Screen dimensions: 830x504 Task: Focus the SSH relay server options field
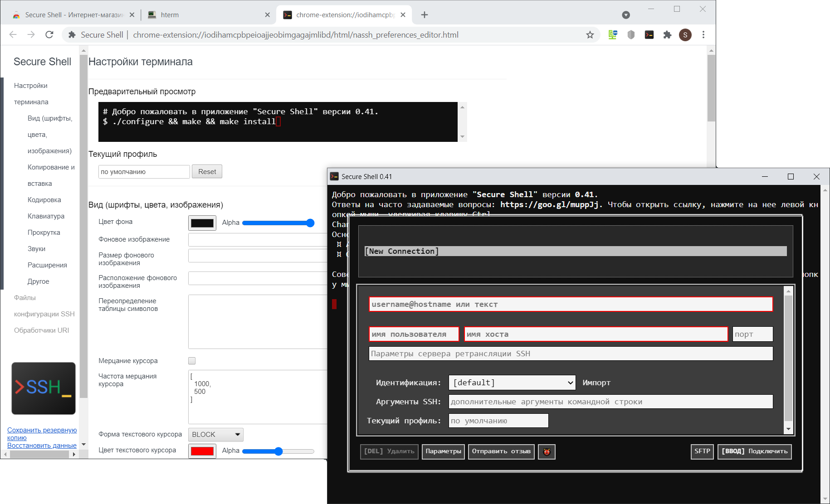(571, 354)
